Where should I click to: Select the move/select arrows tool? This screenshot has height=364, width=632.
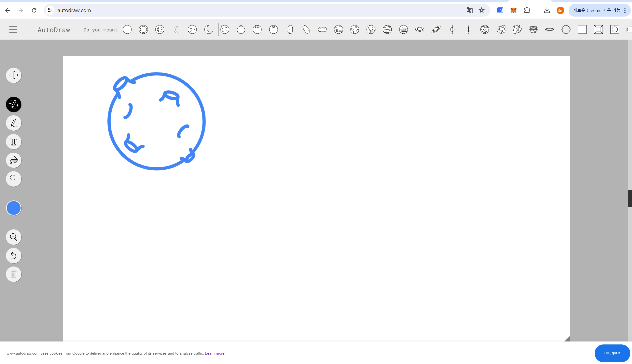pyautogui.click(x=14, y=75)
